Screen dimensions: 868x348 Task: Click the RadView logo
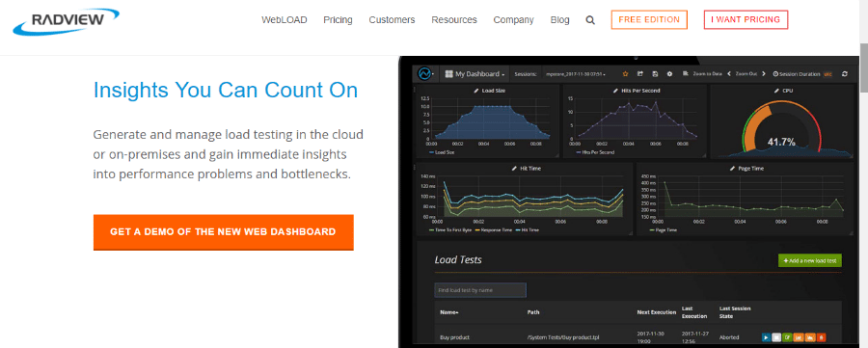pyautogui.click(x=66, y=21)
